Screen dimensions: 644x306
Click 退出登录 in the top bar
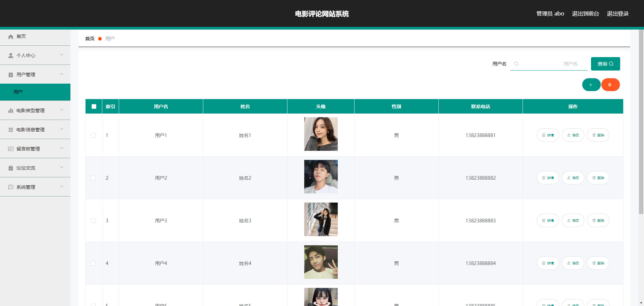pos(618,14)
